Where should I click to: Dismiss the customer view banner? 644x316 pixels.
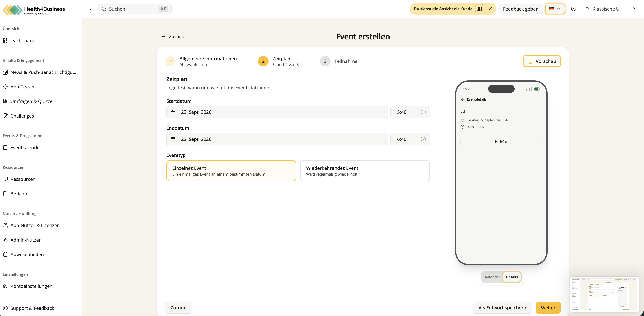coord(490,9)
